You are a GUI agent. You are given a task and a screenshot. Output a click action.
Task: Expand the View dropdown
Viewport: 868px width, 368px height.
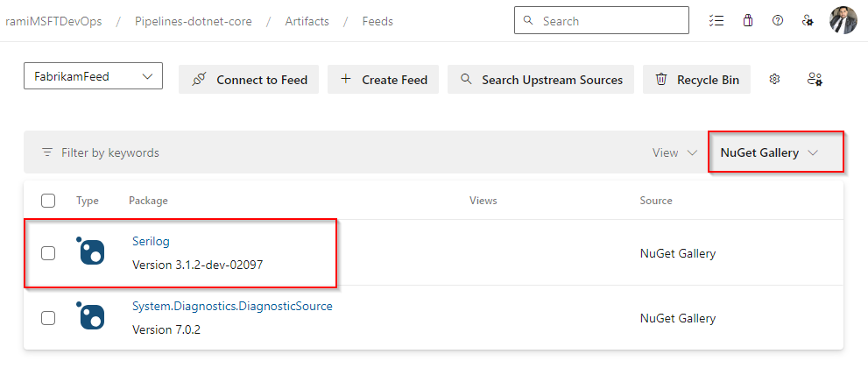(x=674, y=152)
